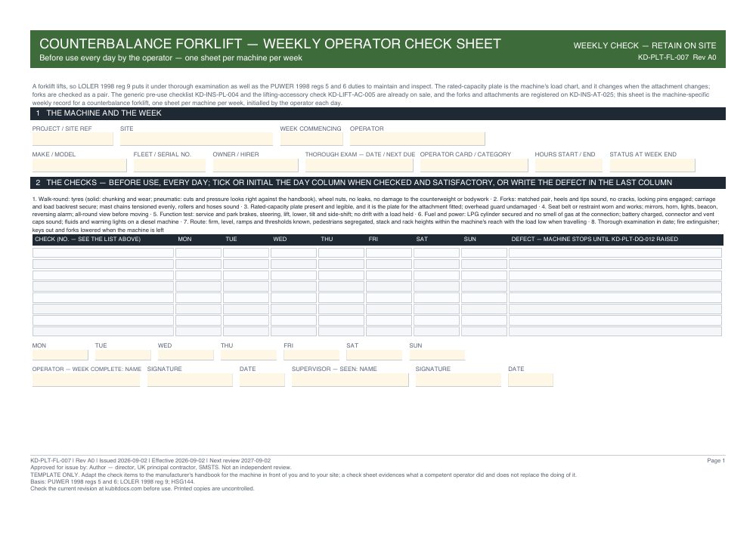Click SUPERVISOR SEEN NAME field
The height and width of the screenshot is (535, 756).
(350, 380)
